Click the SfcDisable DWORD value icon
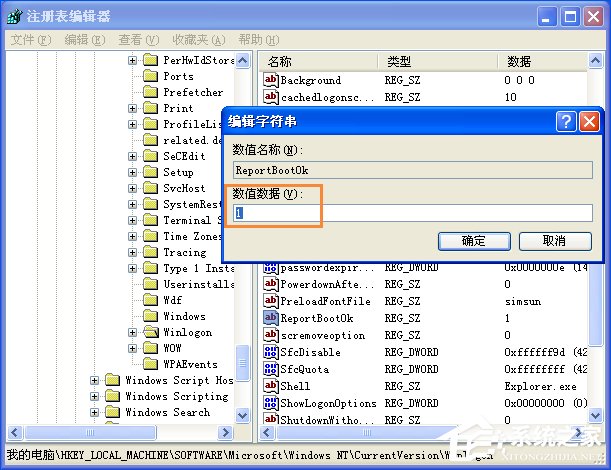The image size is (611, 470). pyautogui.click(x=270, y=352)
